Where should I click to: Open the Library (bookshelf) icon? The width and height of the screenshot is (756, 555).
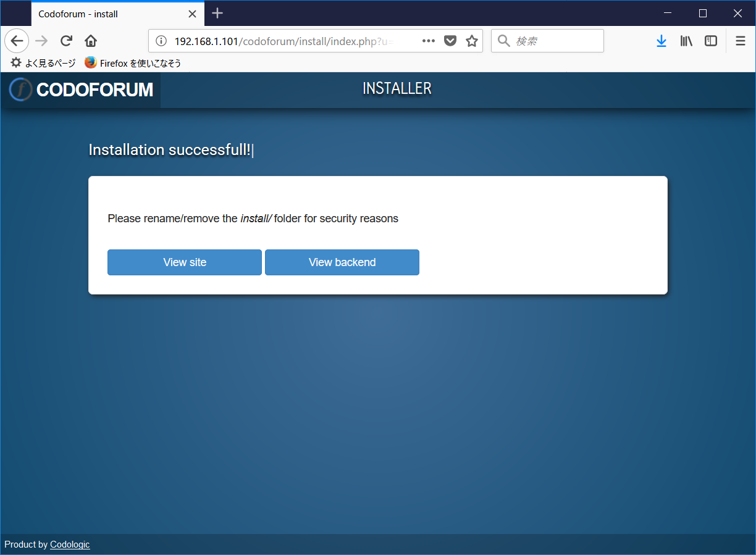686,41
